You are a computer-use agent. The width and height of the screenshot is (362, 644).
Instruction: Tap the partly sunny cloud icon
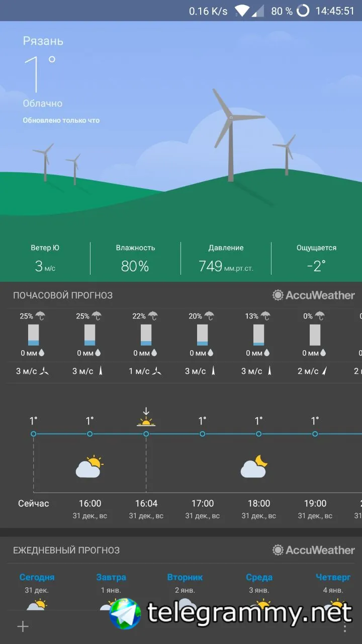click(89, 466)
